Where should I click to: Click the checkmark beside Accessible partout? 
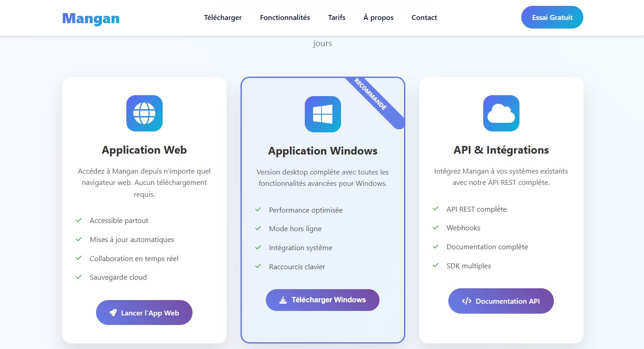coord(79,220)
